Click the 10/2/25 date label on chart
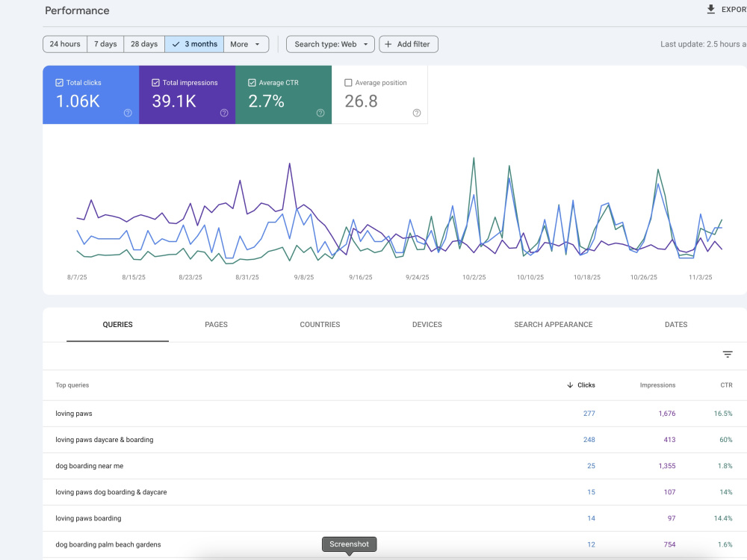747x560 pixels. pos(474,277)
